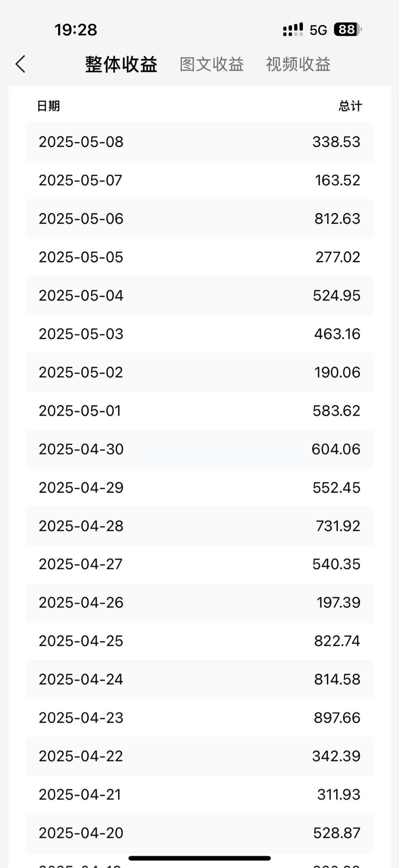The image size is (399, 868).
Task: Tap the 2025-05-01 row with 583.62
Action: point(199,411)
